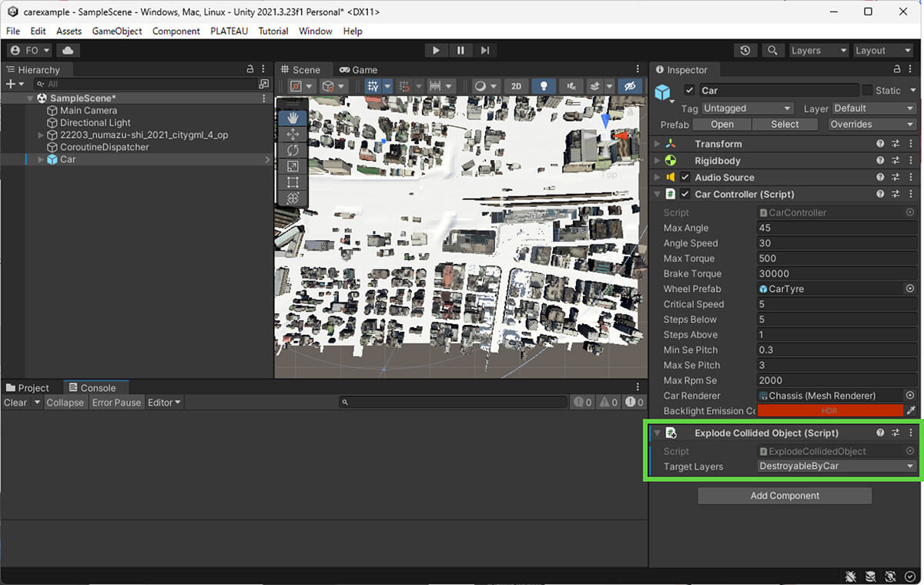
Task: Click the Play button in toolbar
Action: point(436,50)
